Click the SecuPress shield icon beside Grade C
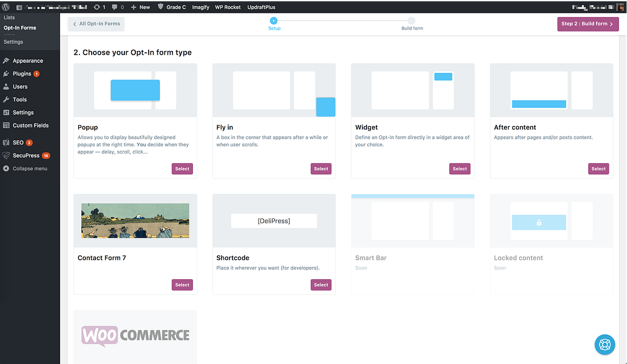This screenshot has width=627, height=364. point(160,7)
